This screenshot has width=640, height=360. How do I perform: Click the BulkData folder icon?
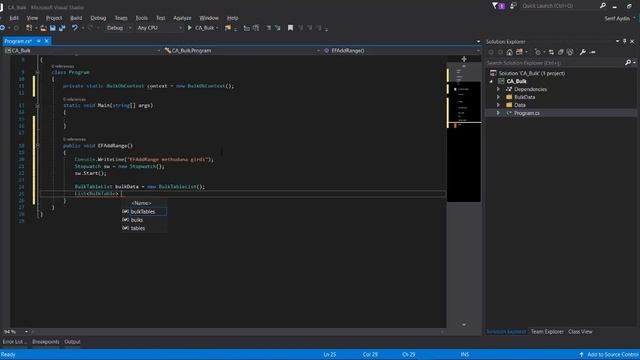coord(509,97)
